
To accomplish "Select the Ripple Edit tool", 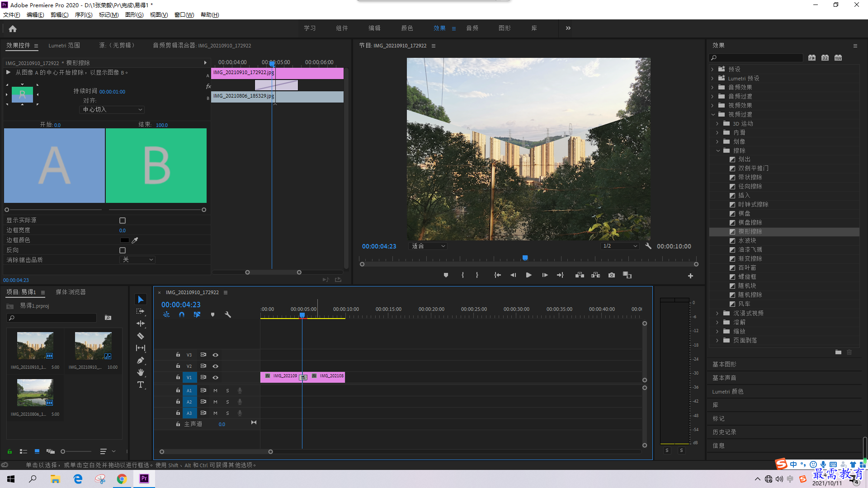I will click(x=141, y=324).
